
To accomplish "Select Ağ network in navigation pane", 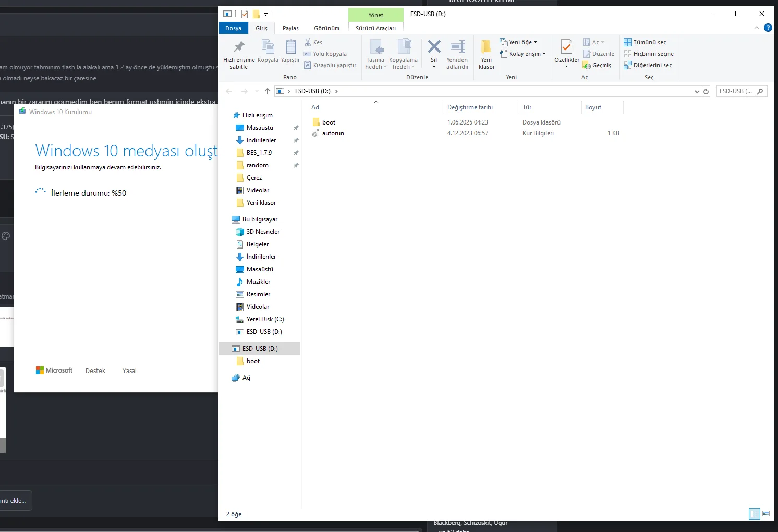I will click(x=246, y=378).
